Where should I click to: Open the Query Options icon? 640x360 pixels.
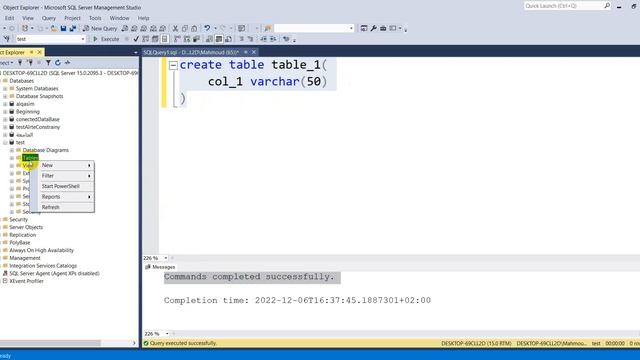click(155, 39)
